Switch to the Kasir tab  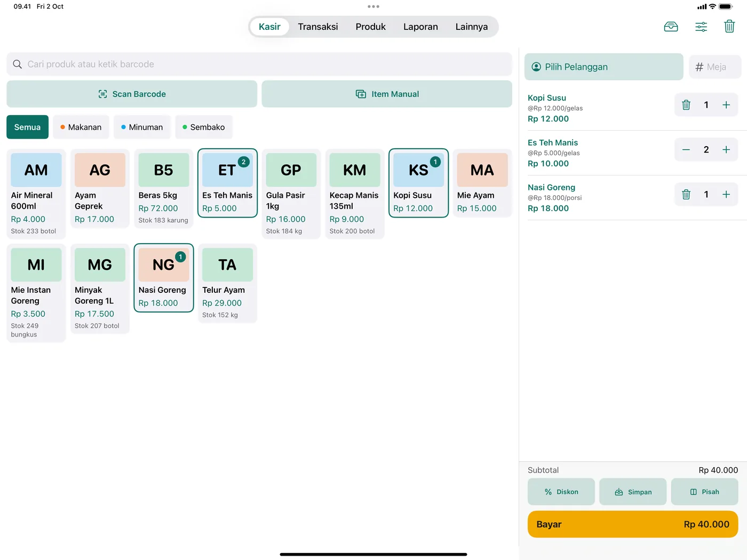269,27
